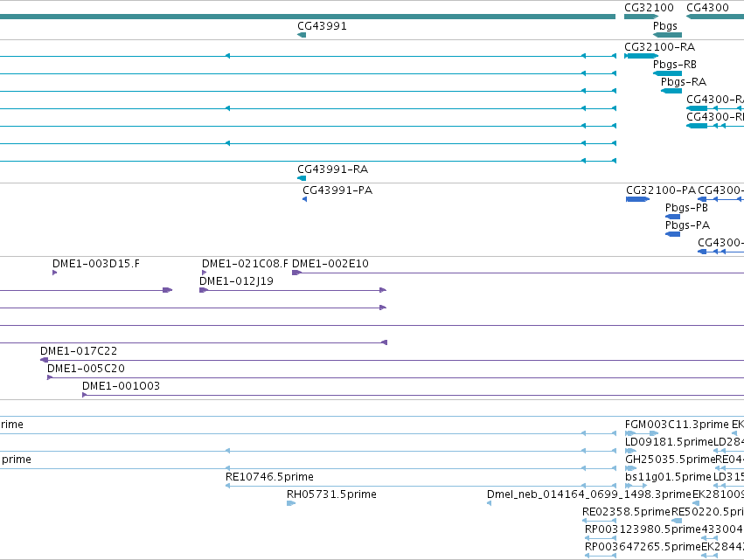The width and height of the screenshot is (744, 560).
Task: Click the DME1-003D15.F arrow glyph
Action: [54, 273]
